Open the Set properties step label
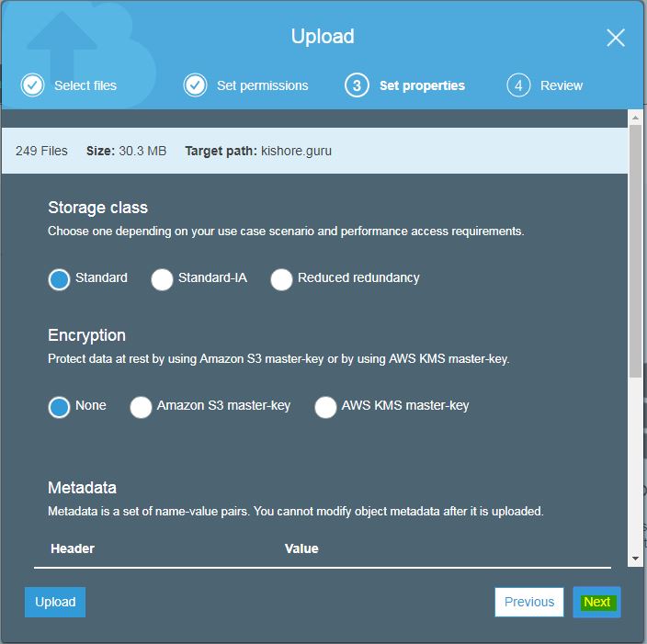Screen dimensions: 647x644 pyautogui.click(x=422, y=85)
